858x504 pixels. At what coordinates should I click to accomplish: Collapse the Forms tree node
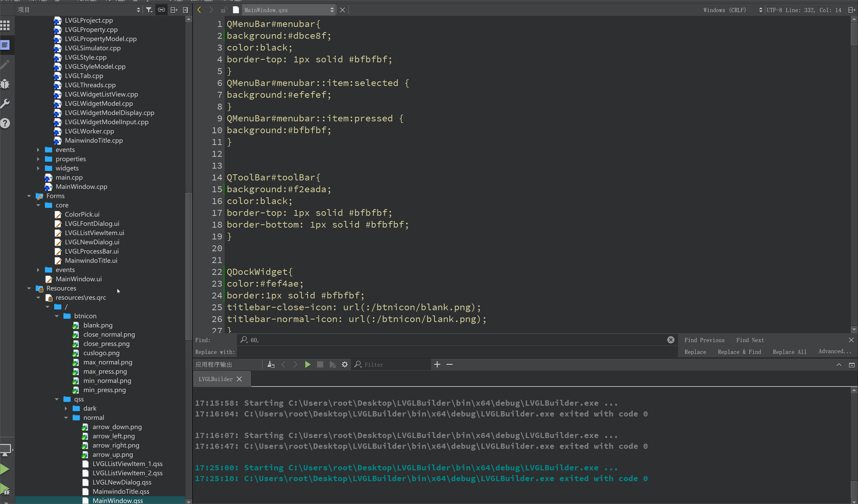coord(29,196)
